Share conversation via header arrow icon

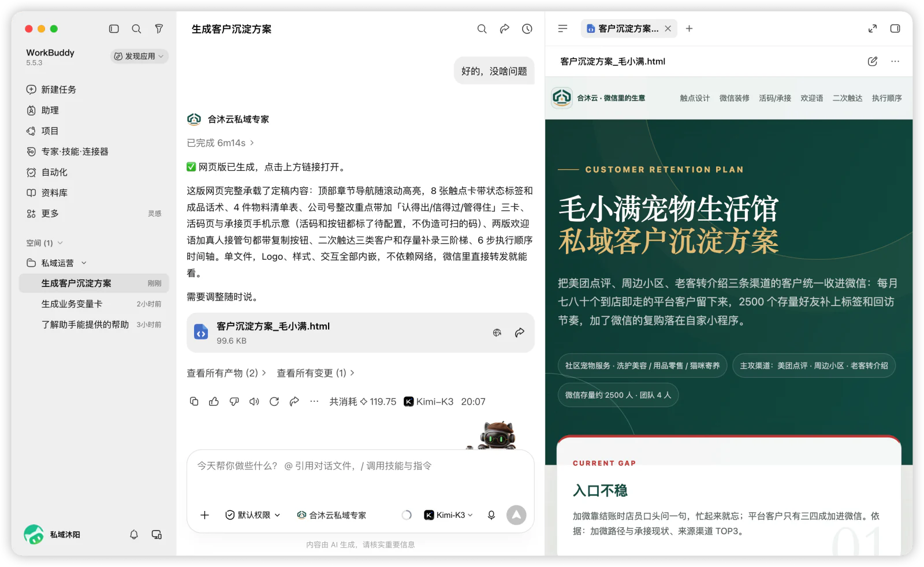click(504, 29)
